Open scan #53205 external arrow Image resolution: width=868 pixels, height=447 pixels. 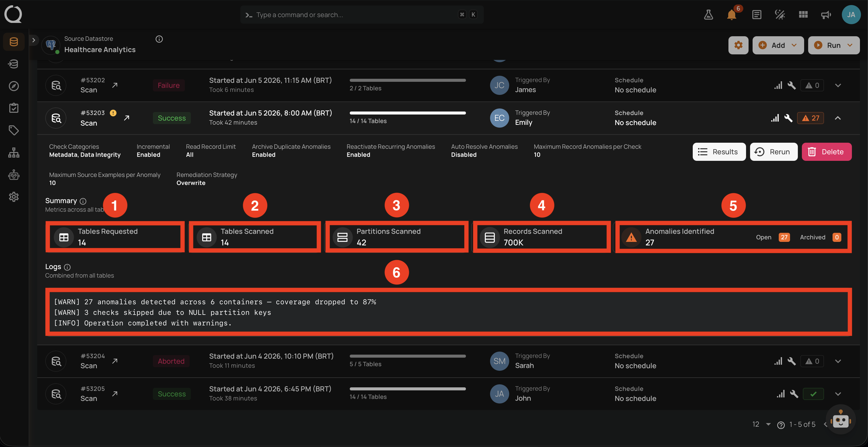[115, 394]
